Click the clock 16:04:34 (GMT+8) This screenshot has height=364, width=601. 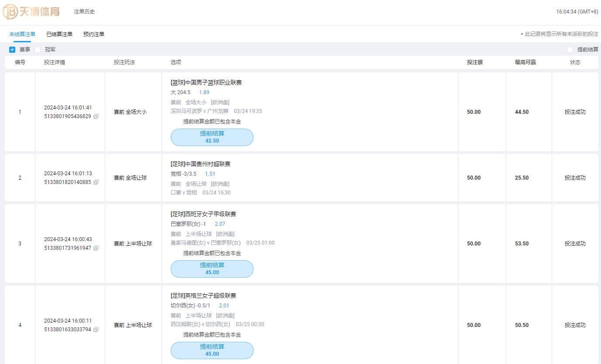577,12
